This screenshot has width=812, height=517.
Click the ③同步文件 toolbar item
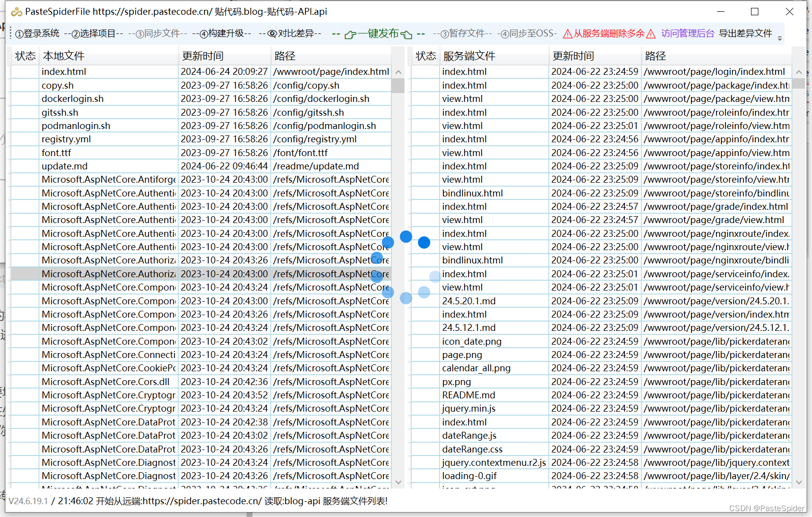point(157,33)
